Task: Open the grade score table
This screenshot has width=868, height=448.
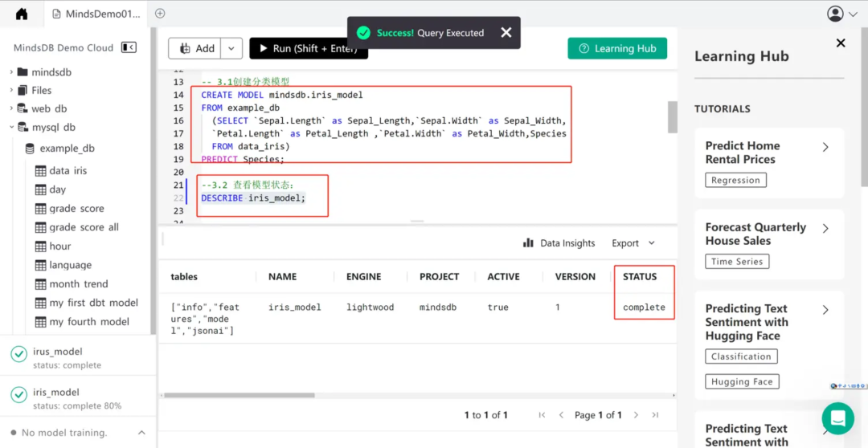Action: (x=76, y=209)
